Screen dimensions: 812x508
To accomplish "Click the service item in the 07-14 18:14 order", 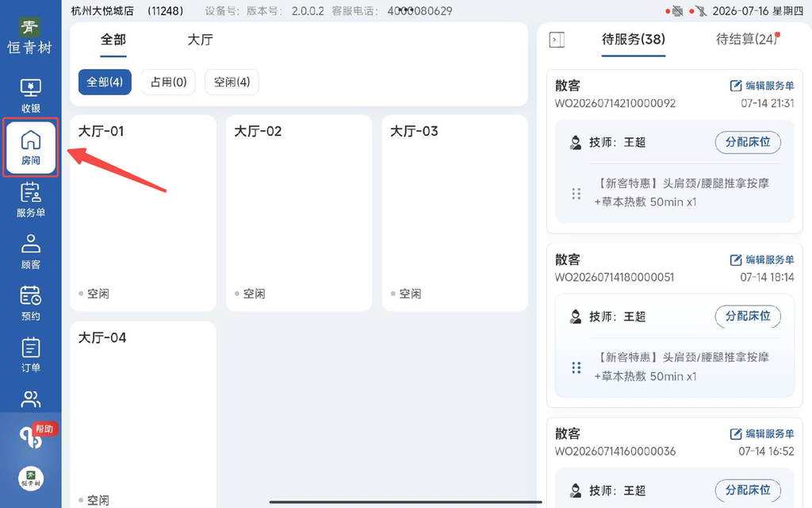I will (x=682, y=367).
